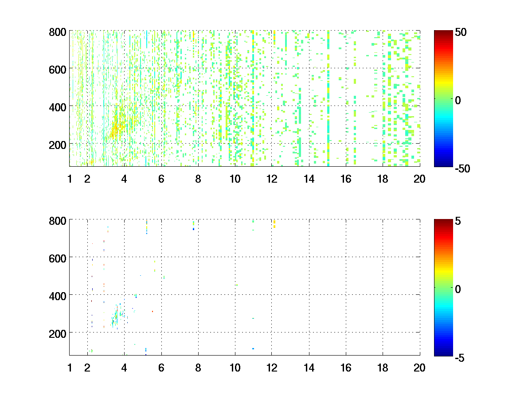Select y-axis tick 200 of the upper plot

click(x=58, y=145)
